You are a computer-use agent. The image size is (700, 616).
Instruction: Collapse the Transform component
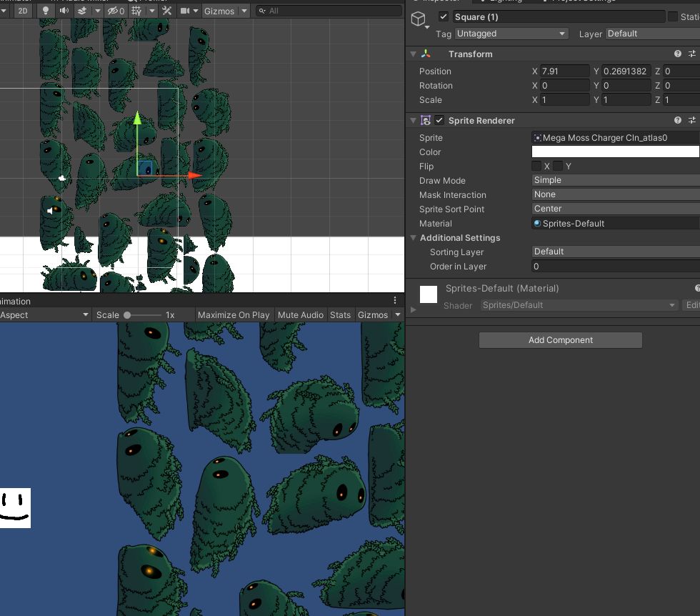[413, 54]
